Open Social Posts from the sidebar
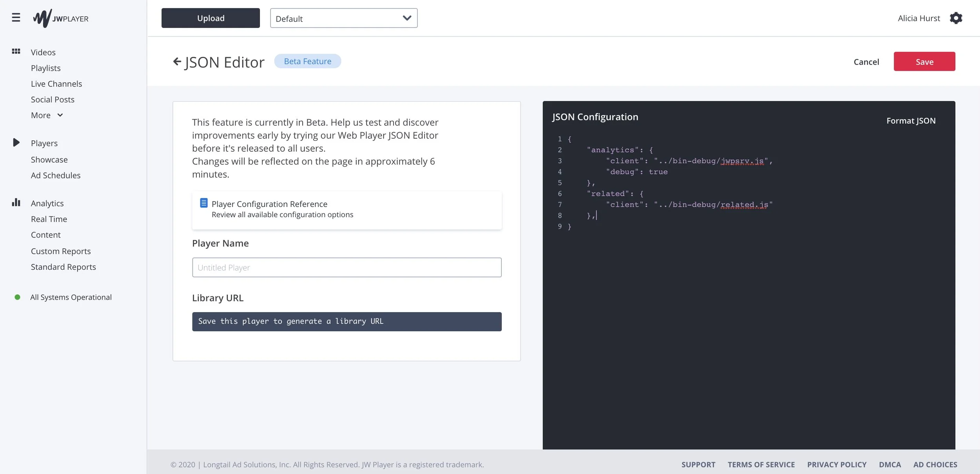Image resolution: width=980 pixels, height=474 pixels. coord(53,99)
